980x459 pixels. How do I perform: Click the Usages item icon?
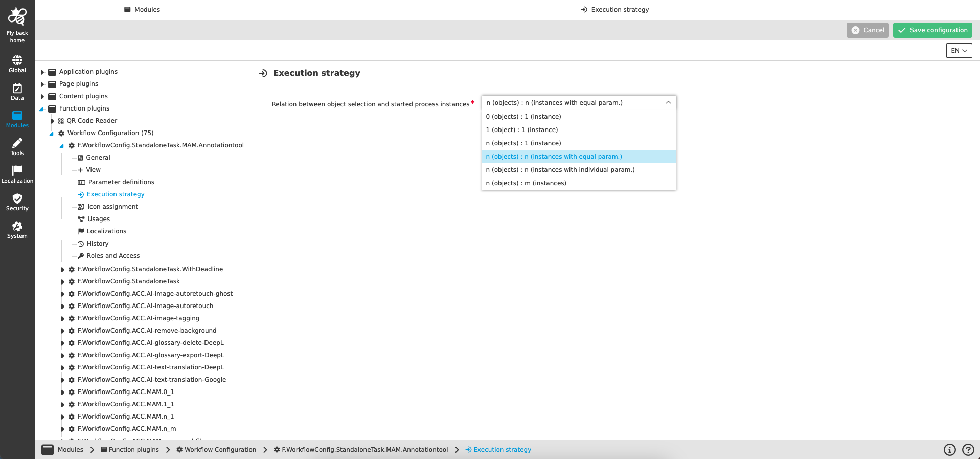coord(81,219)
